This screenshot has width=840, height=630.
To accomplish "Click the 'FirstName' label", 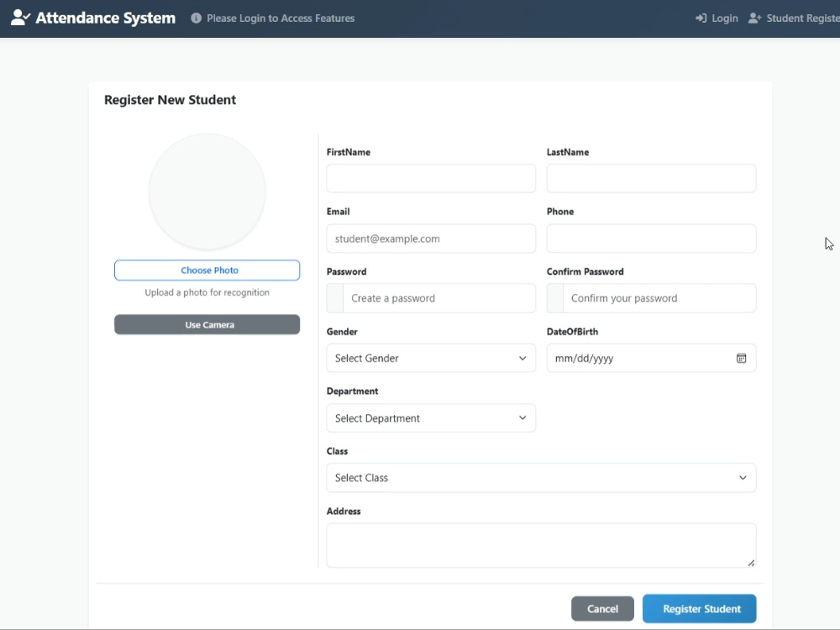I will tap(349, 152).
